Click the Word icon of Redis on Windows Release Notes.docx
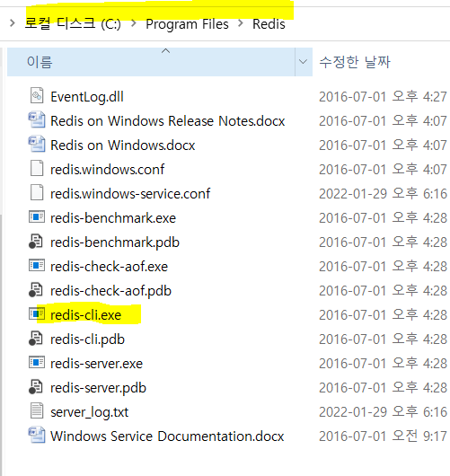450x476 pixels. (x=37, y=120)
